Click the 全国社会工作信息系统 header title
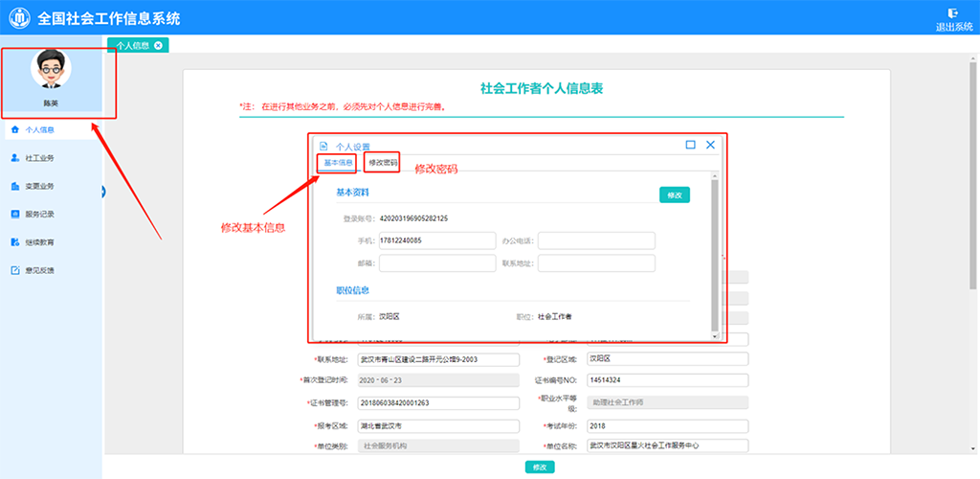This screenshot has width=980, height=479. click(x=109, y=19)
